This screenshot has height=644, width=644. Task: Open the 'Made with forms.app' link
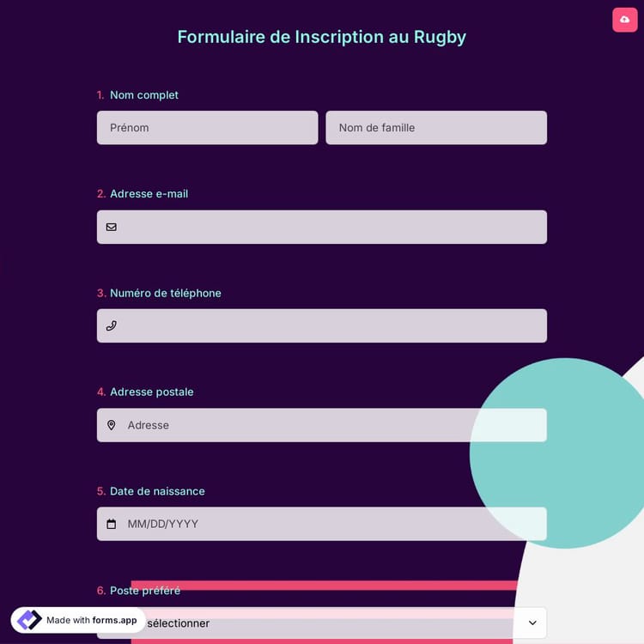pyautogui.click(x=91, y=620)
